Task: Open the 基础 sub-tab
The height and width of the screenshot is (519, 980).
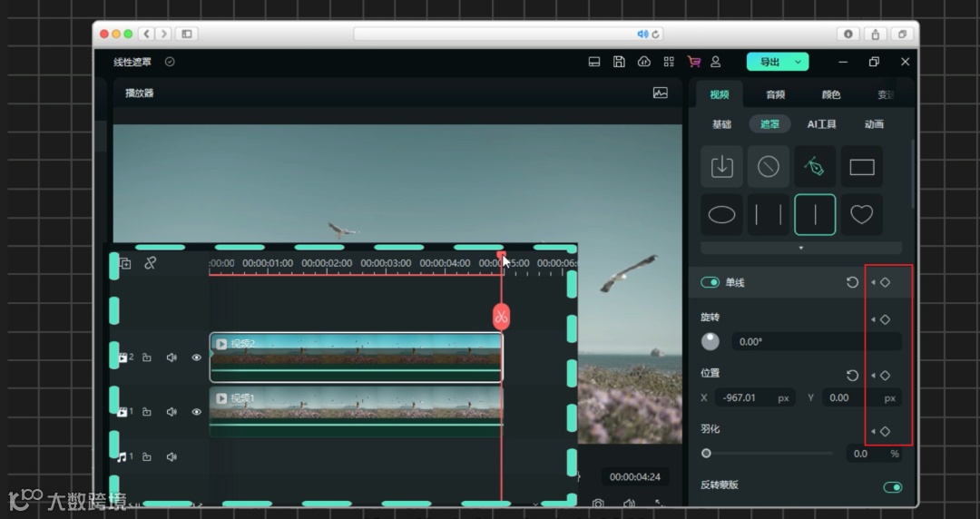Action: (x=722, y=123)
